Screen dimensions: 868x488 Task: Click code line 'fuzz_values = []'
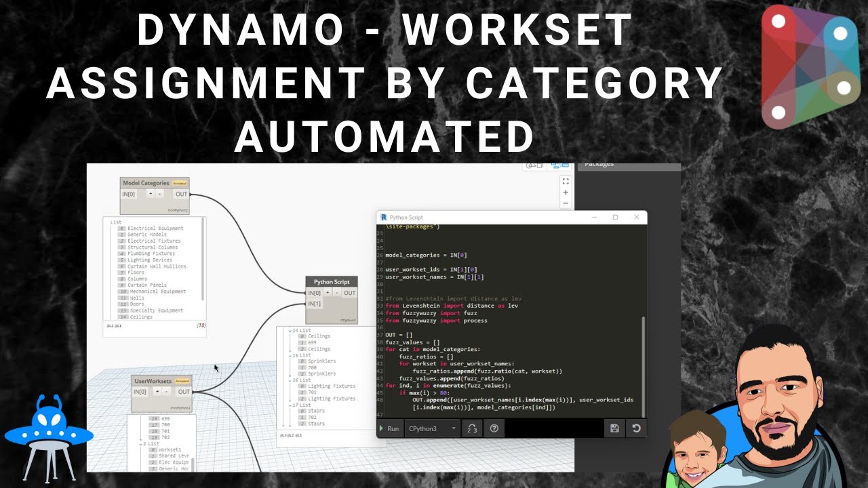[412, 342]
